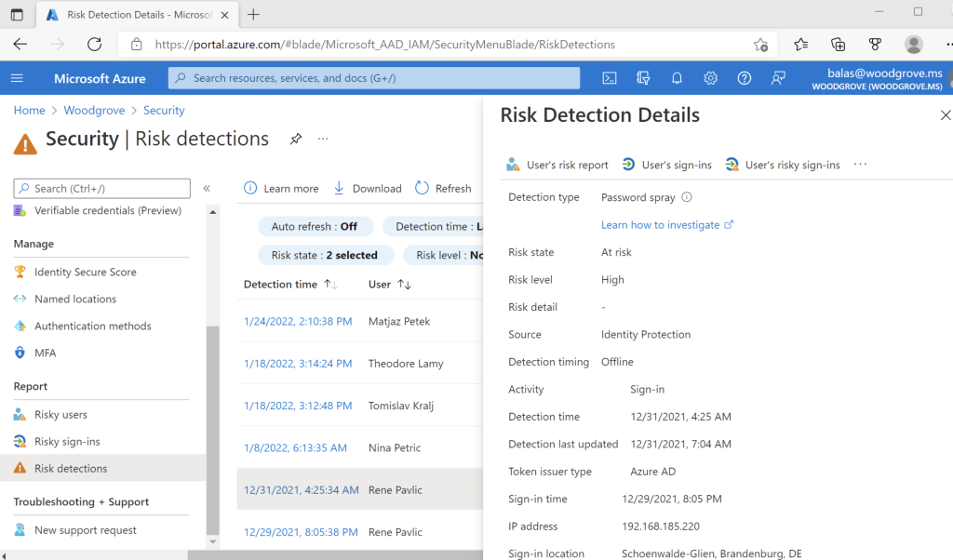The image size is (953, 560).
Task: Focus the Azure global search box
Action: 374,78
